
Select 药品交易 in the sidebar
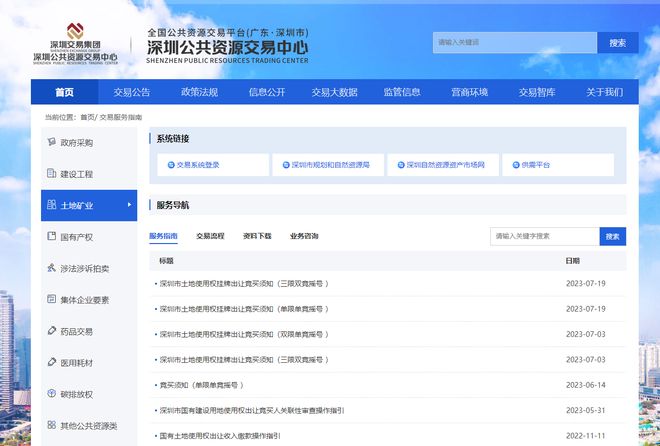pyautogui.click(x=89, y=332)
